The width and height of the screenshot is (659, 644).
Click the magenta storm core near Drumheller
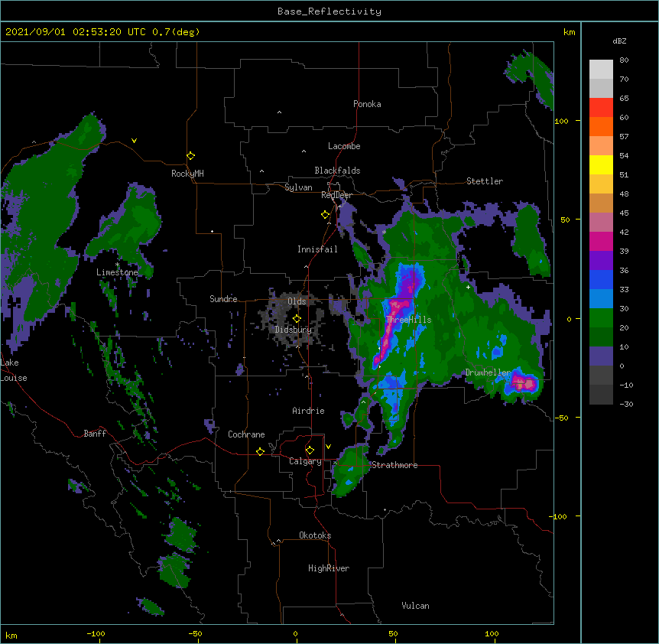click(523, 383)
